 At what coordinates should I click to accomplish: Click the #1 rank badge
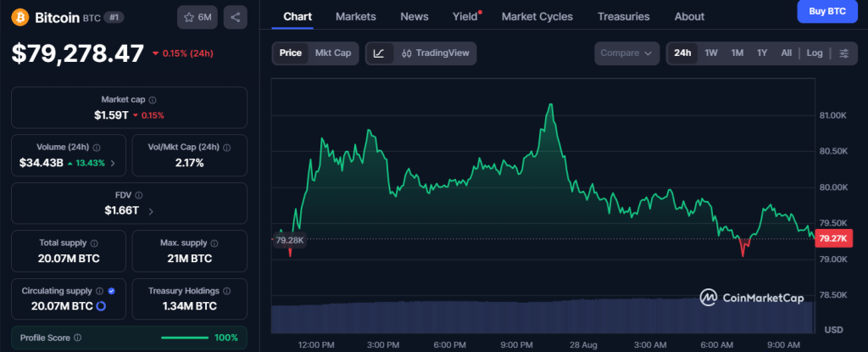point(114,17)
